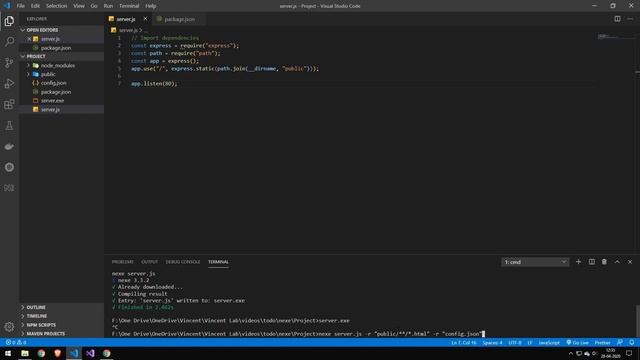Create a new terminal with plus icon
Screen dimensions: 640x360
[x=578, y=262]
